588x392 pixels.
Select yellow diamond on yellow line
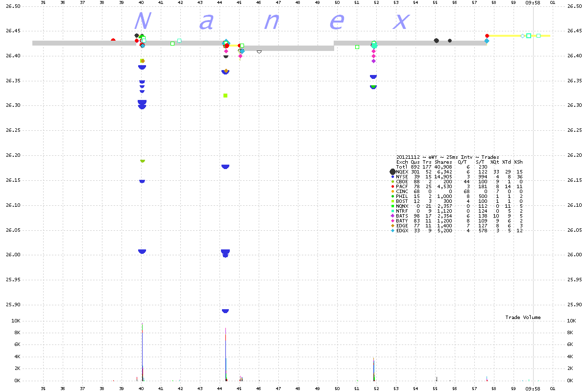[522, 36]
